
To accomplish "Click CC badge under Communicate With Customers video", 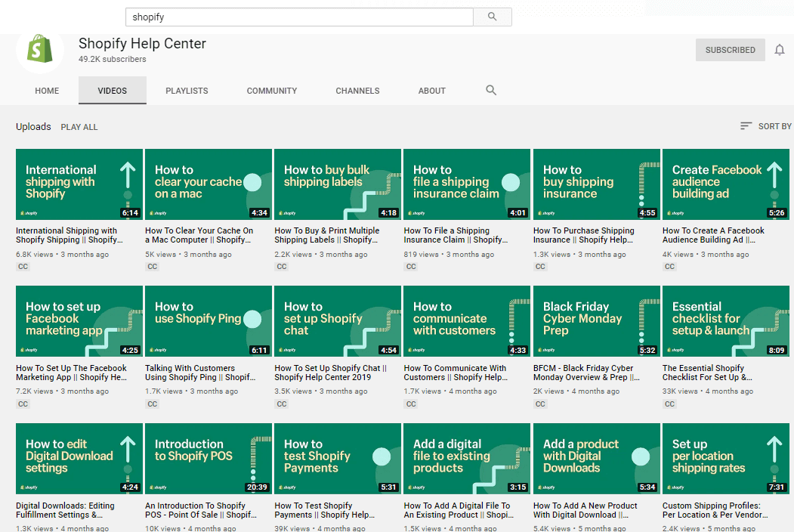I will (x=411, y=404).
